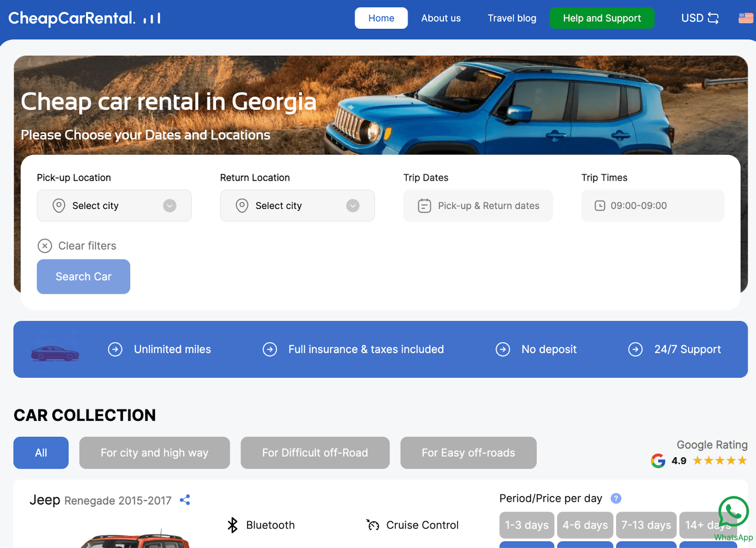Filter cars for city and high way
756x548 pixels.
(x=155, y=453)
